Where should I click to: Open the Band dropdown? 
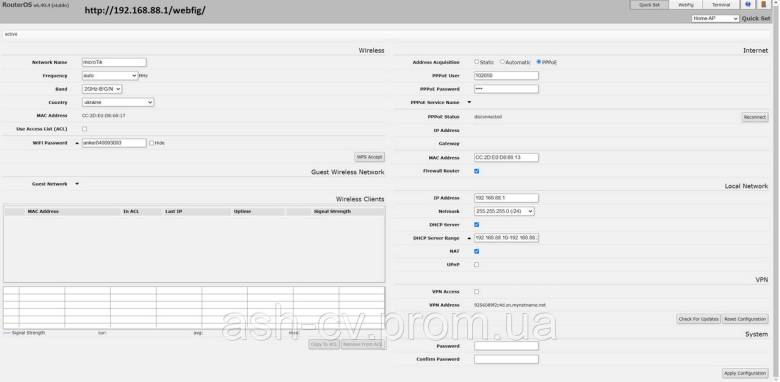pyautogui.click(x=101, y=89)
